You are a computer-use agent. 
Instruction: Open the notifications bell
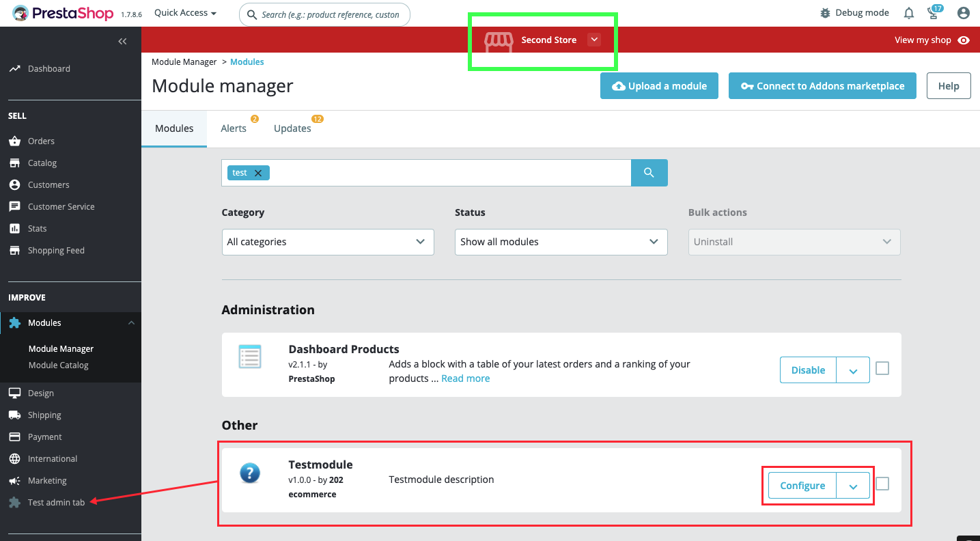coord(908,12)
